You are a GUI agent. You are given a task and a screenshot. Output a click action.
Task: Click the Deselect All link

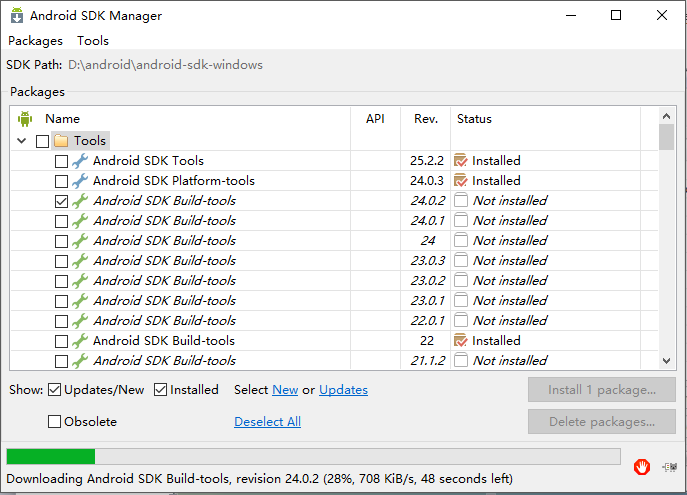coord(267,421)
